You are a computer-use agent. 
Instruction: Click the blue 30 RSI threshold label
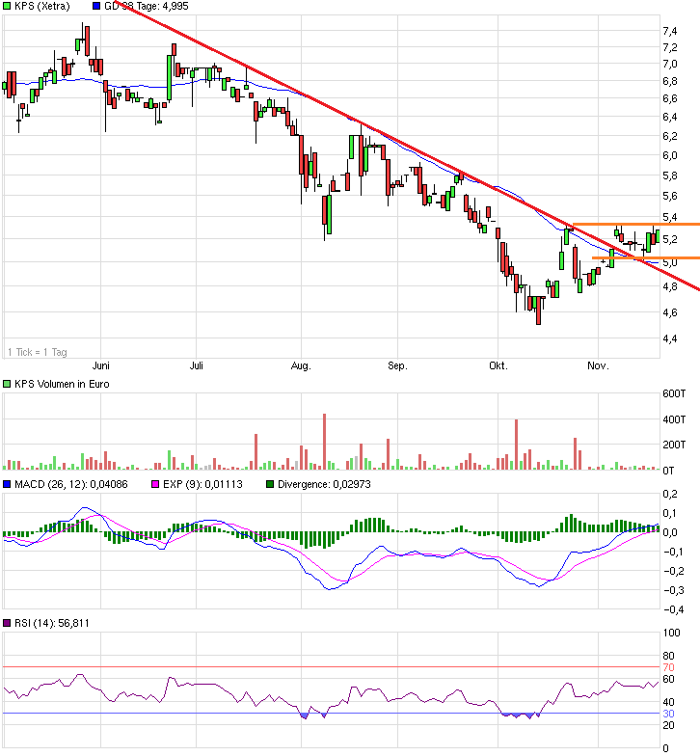tap(668, 714)
